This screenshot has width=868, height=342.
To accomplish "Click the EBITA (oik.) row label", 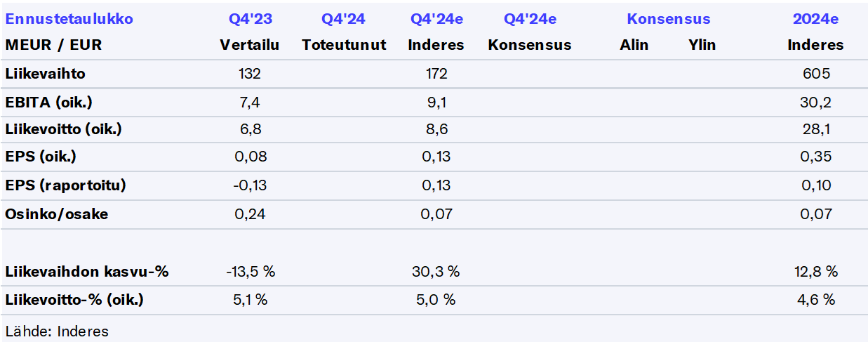I will (48, 103).
